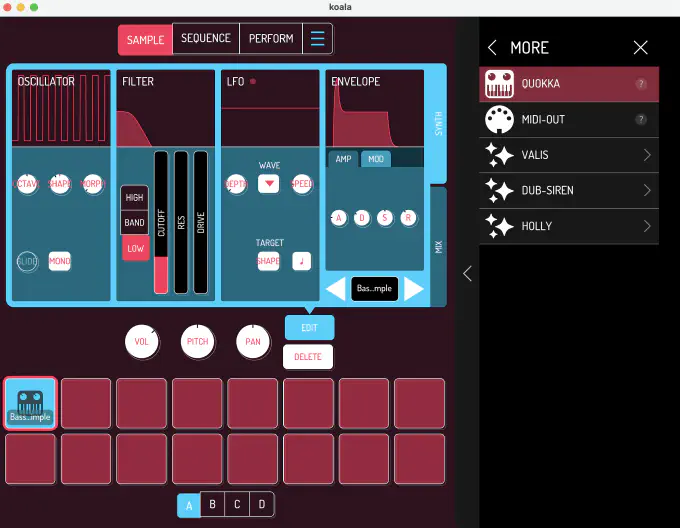680x528 pixels.
Task: Click the LFO SPEED knob
Action: pyautogui.click(x=302, y=184)
